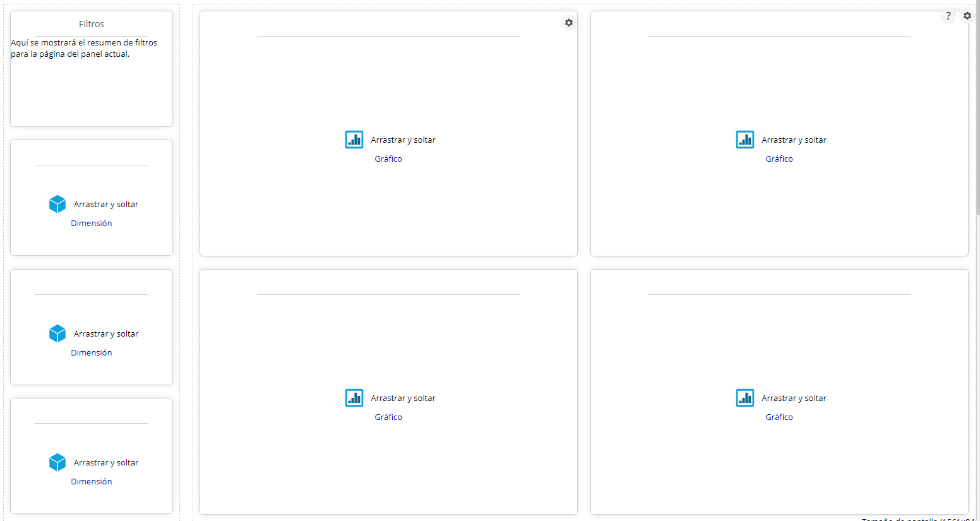Click the cube icon in second dimension panel
This screenshot has height=521, width=980.
[57, 333]
